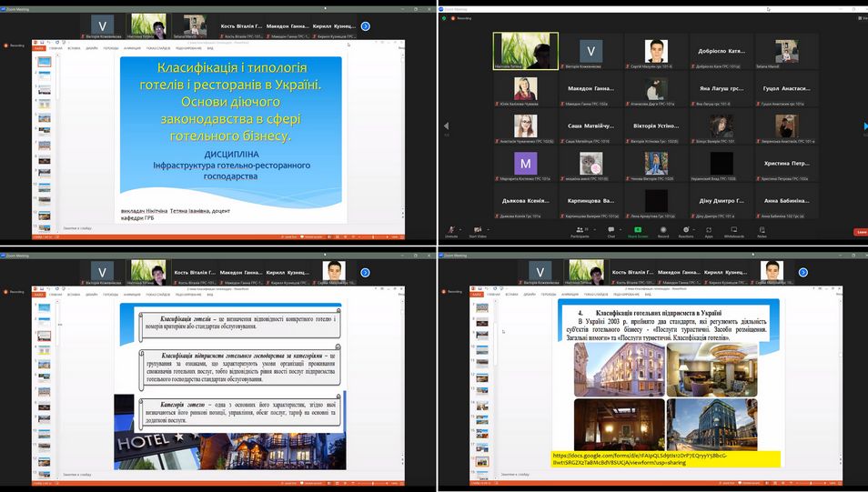Click blue next-participants arrow in hotel-definitions window
This screenshot has width=868, height=492.
[366, 272]
